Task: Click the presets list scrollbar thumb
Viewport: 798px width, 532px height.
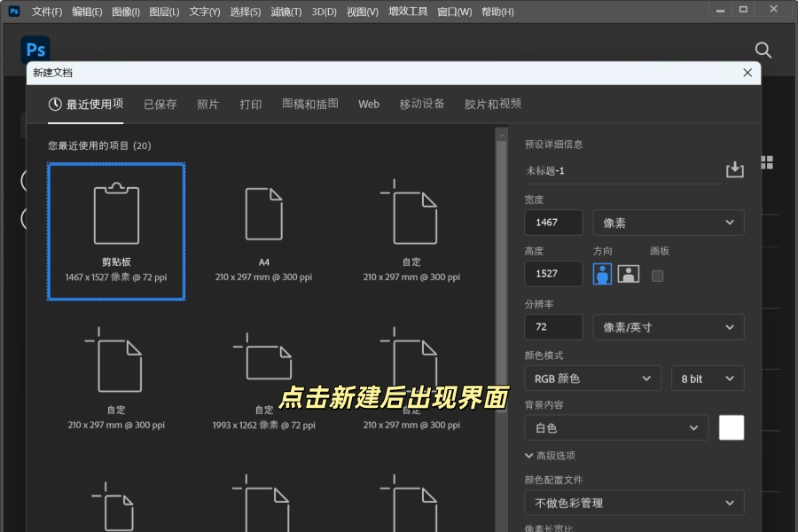Action: pyautogui.click(x=501, y=275)
